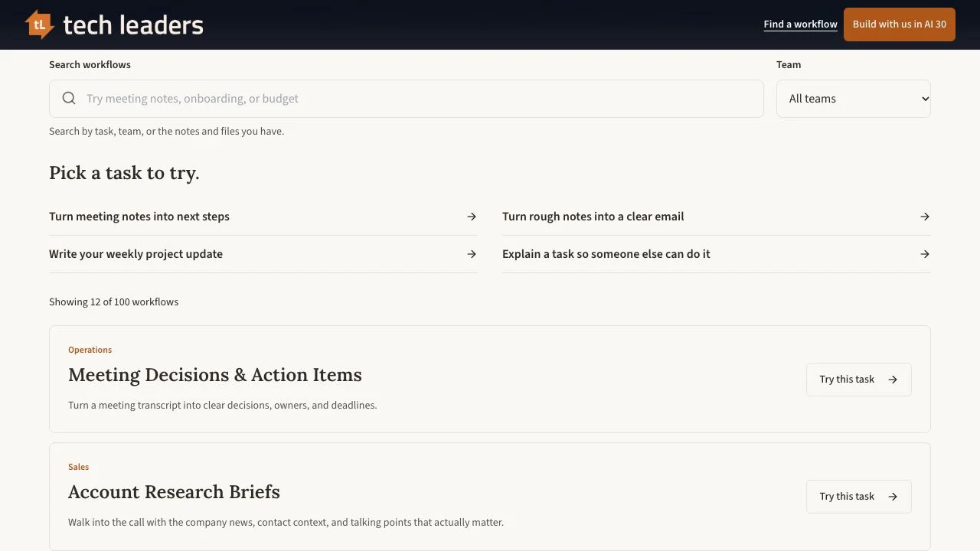Click the Walk into the call description text

tap(286, 523)
